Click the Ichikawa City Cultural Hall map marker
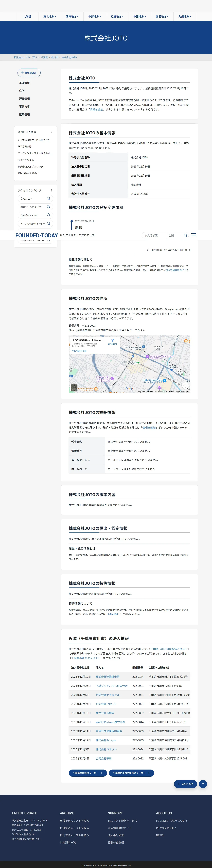The image size is (212, 868). tap(112, 379)
